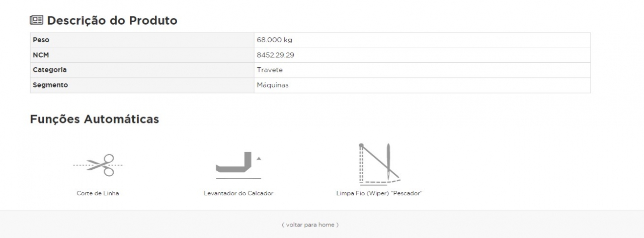This screenshot has height=238, width=644.
Task: Click the scissors Corte de Linha icon
Action: 98,165
